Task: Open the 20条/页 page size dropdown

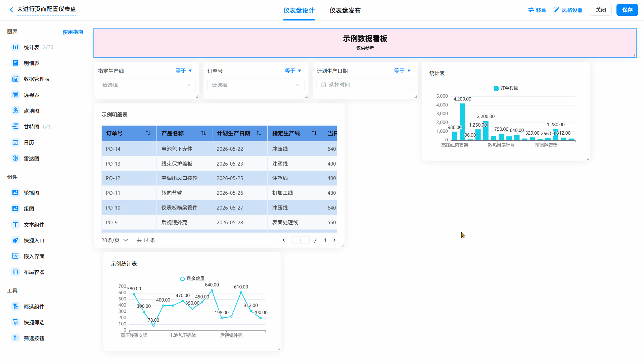Action: pyautogui.click(x=114, y=240)
